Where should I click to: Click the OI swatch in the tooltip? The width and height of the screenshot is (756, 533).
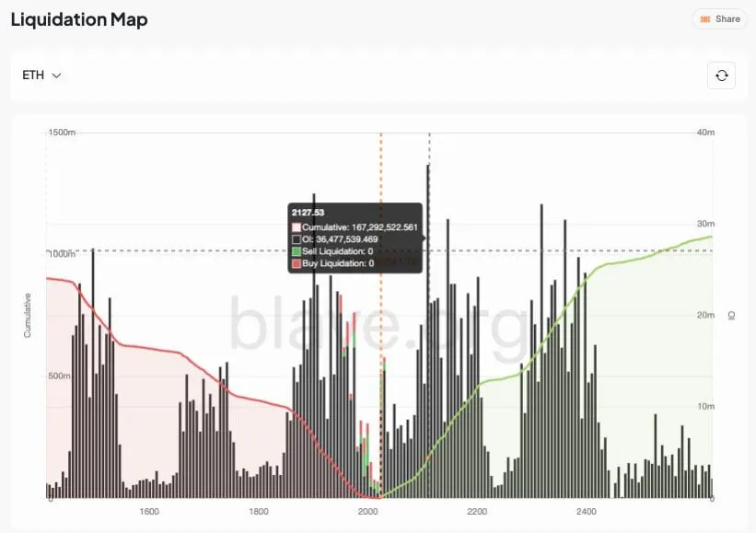tap(297, 239)
